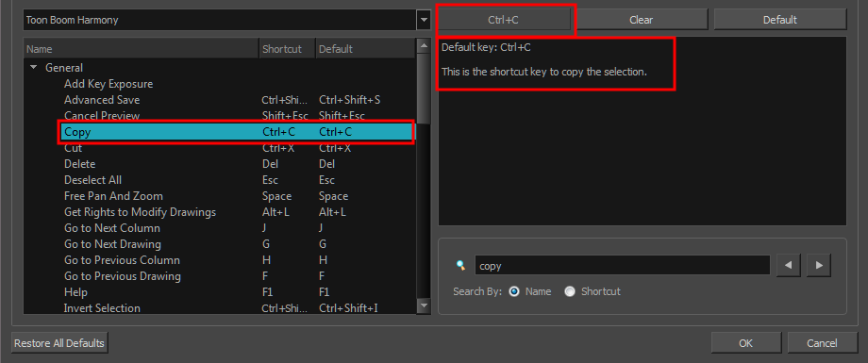Image resolution: width=868 pixels, height=363 pixels.
Task: Click the scrollbar up arrow of shortcut list
Action: (424, 45)
